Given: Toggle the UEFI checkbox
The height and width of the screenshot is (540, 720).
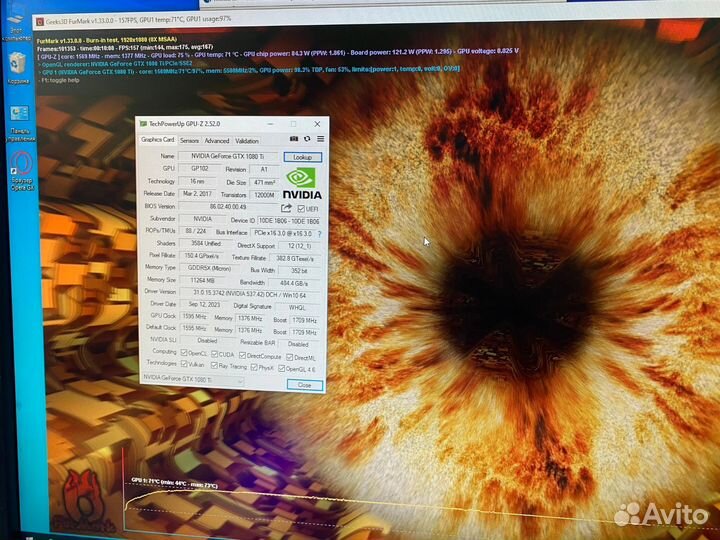Looking at the screenshot, I should pyautogui.click(x=301, y=209).
